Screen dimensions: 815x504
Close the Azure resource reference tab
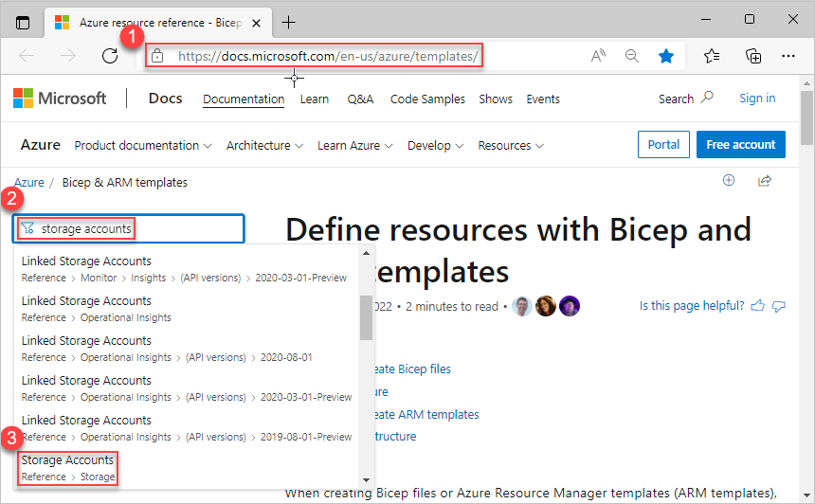[256, 23]
